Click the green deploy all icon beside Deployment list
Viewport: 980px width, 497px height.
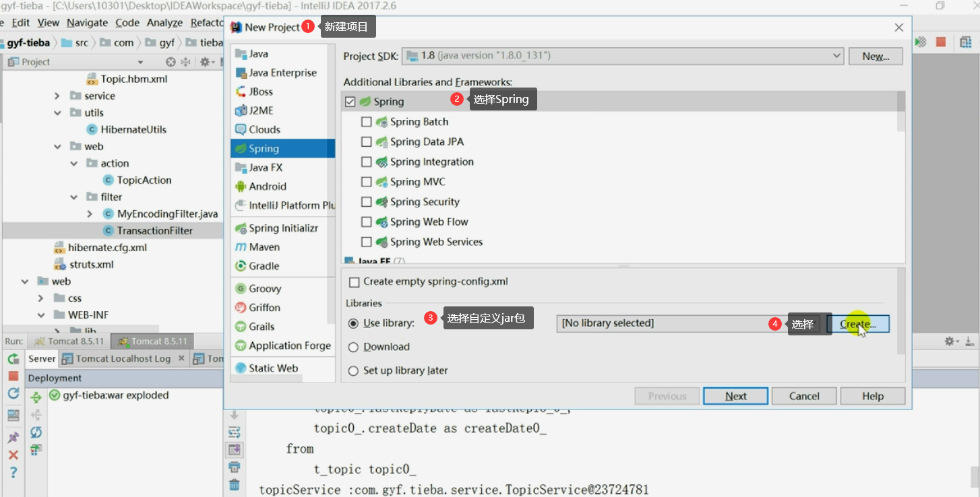[36, 397]
